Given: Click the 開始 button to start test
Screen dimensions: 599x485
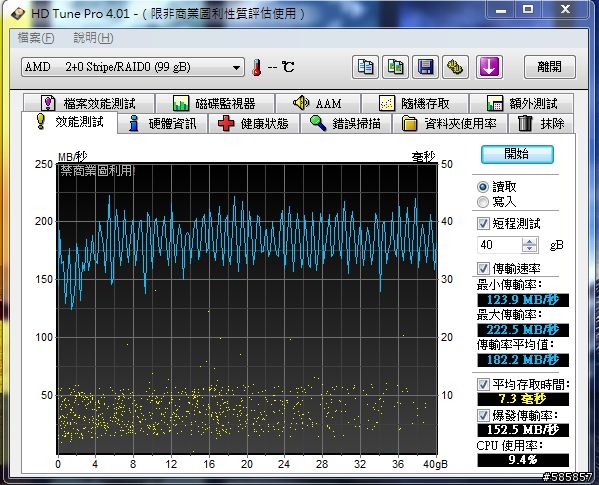Looking at the screenshot, I should [517, 154].
